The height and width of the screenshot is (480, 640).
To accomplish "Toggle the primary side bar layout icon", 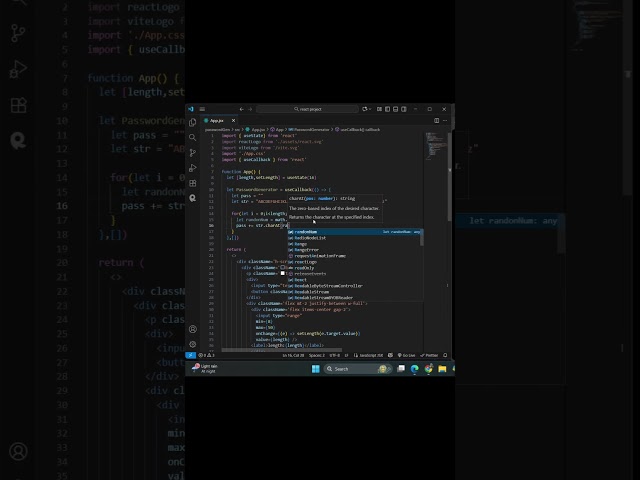I will (387, 109).
